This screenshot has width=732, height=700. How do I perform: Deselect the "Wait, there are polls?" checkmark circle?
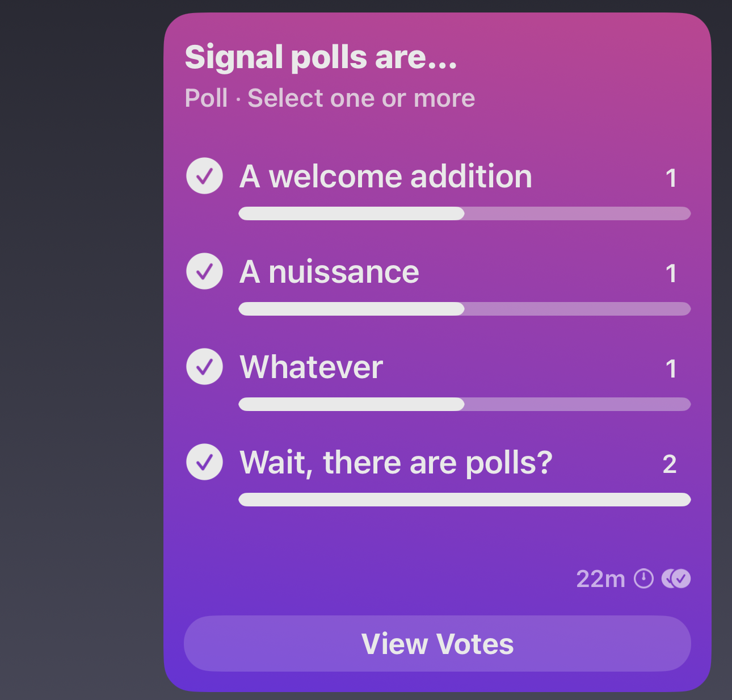(x=204, y=462)
